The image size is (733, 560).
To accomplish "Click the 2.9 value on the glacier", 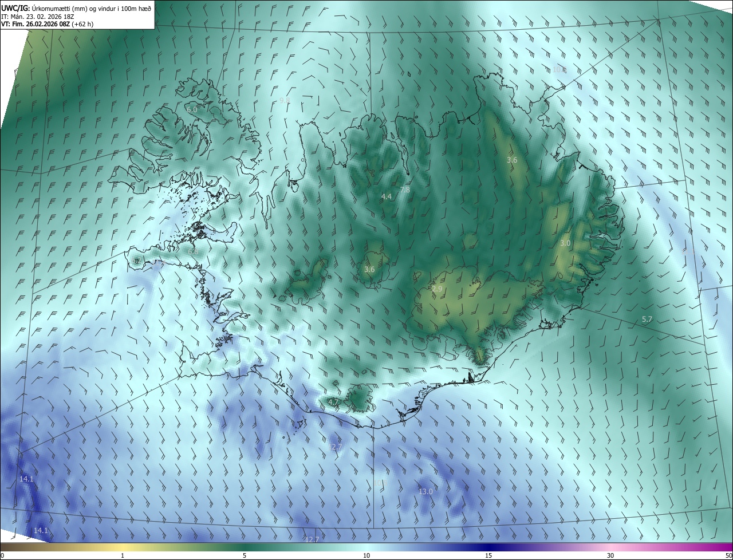I will (x=437, y=289).
